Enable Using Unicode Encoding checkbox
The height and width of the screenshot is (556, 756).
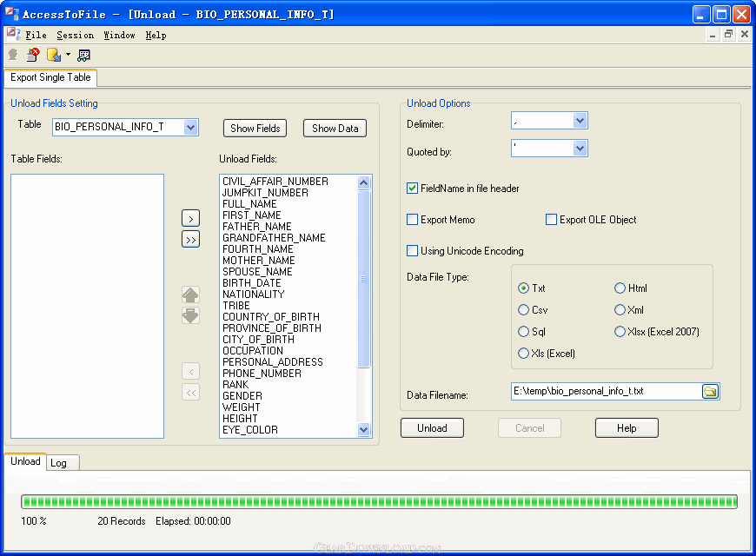(412, 251)
